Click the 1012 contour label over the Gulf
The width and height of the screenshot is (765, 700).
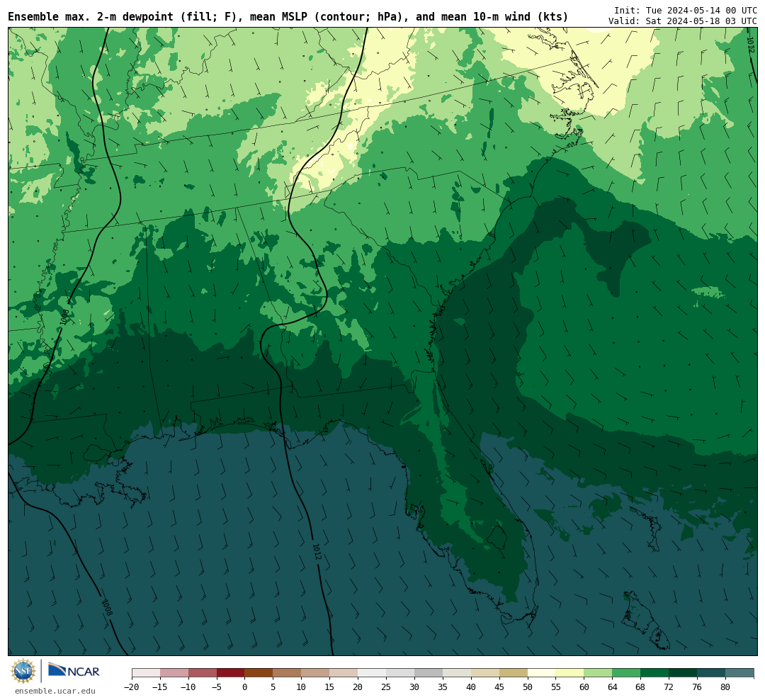click(x=317, y=552)
